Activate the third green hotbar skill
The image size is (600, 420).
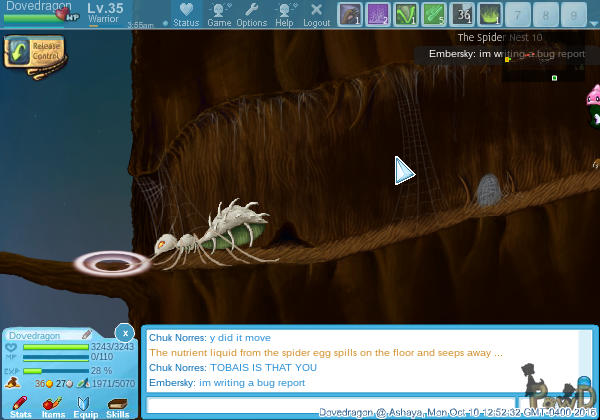[x=406, y=14]
